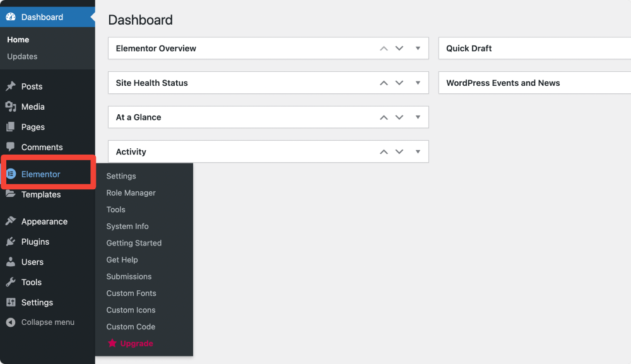Move Activity widget down

[x=399, y=151]
